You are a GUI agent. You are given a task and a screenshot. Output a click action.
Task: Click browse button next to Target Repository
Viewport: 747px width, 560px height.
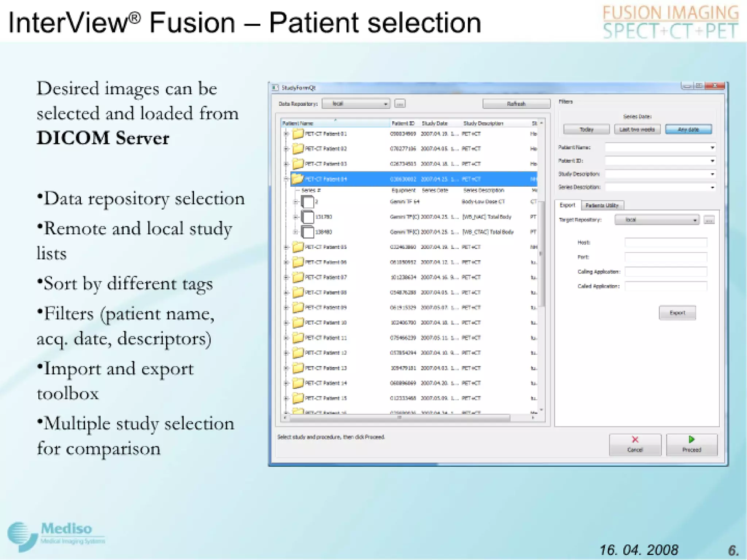[709, 220]
